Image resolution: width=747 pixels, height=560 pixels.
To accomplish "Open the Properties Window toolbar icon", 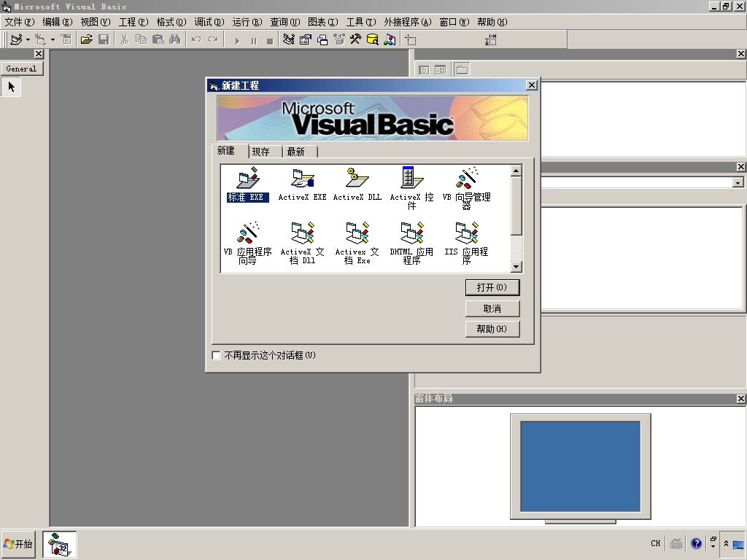I will point(306,39).
